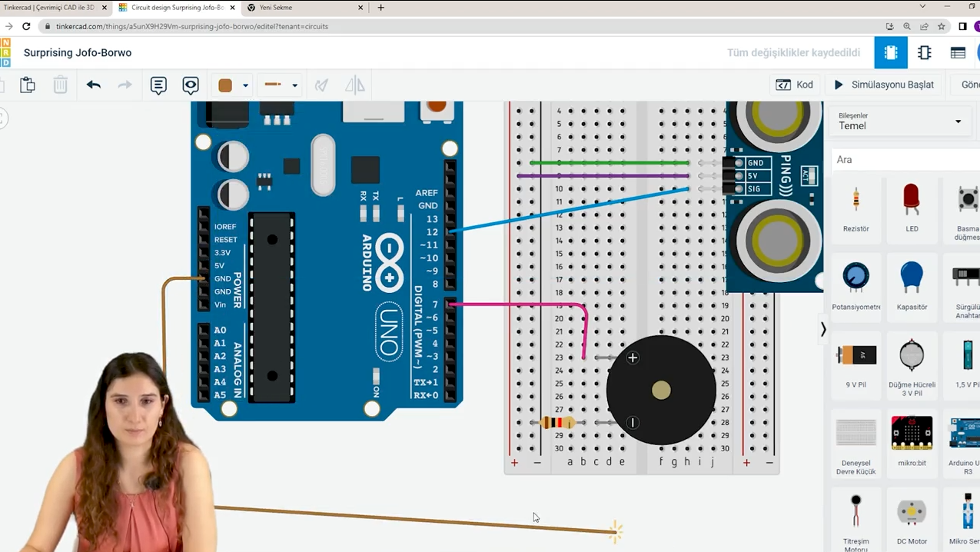Click the Simülasyonu Başlat button

pyautogui.click(x=884, y=85)
